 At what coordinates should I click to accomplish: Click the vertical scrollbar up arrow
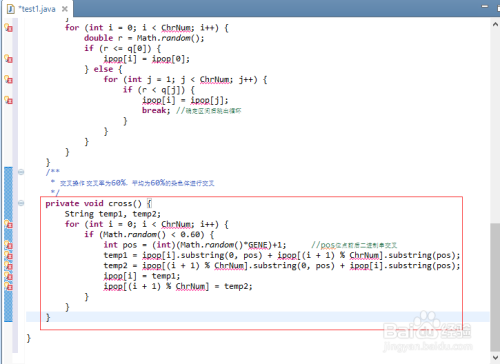pos(495,24)
